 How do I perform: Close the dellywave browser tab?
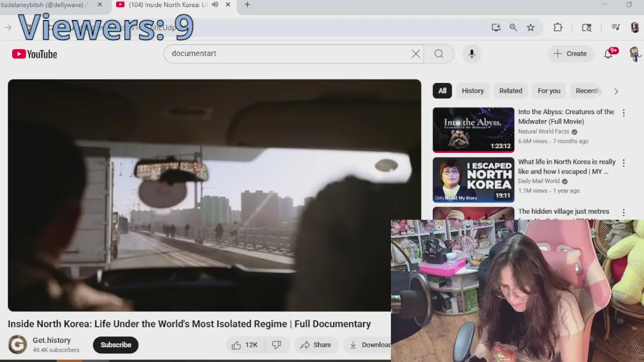tap(100, 5)
